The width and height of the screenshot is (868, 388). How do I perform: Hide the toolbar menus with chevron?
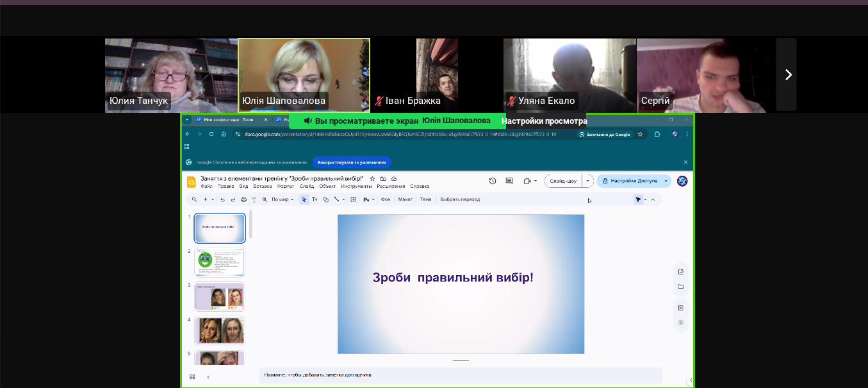tap(653, 199)
